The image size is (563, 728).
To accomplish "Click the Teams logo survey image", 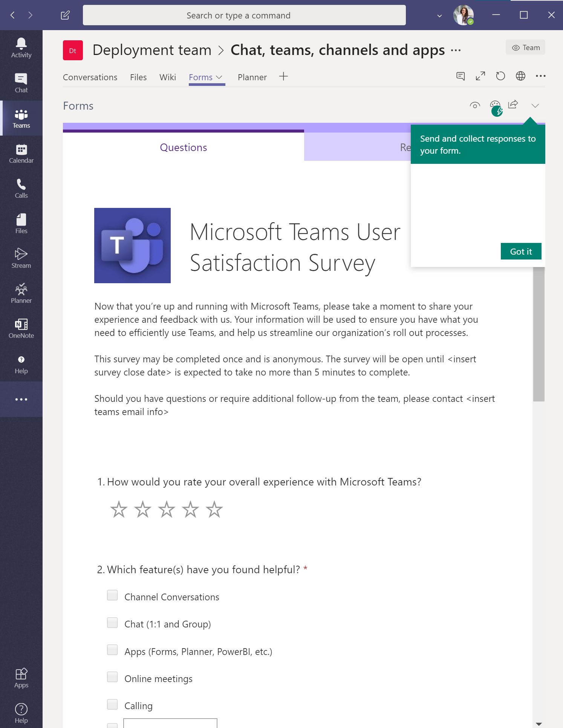I will (x=132, y=246).
